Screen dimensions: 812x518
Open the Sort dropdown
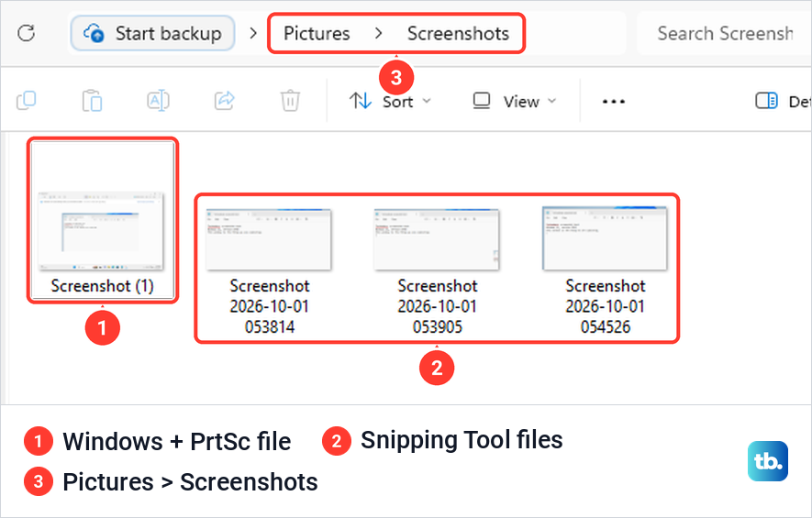click(x=390, y=101)
